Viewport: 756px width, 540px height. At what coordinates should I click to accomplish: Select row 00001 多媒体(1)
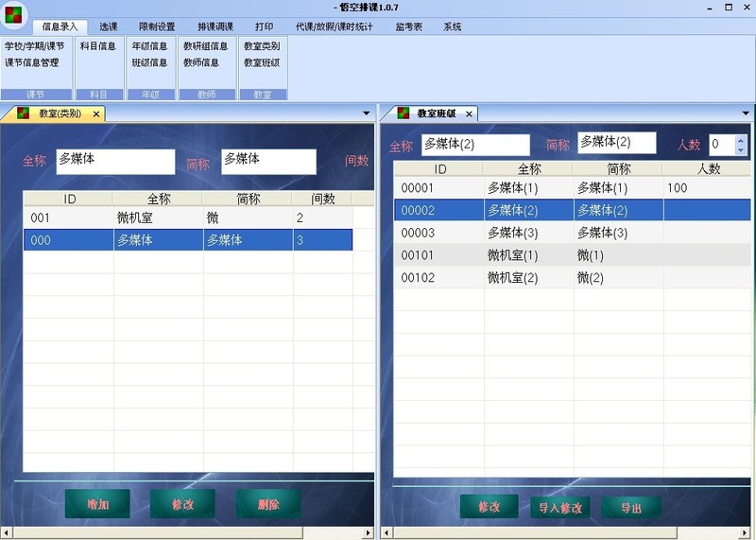coord(573,187)
